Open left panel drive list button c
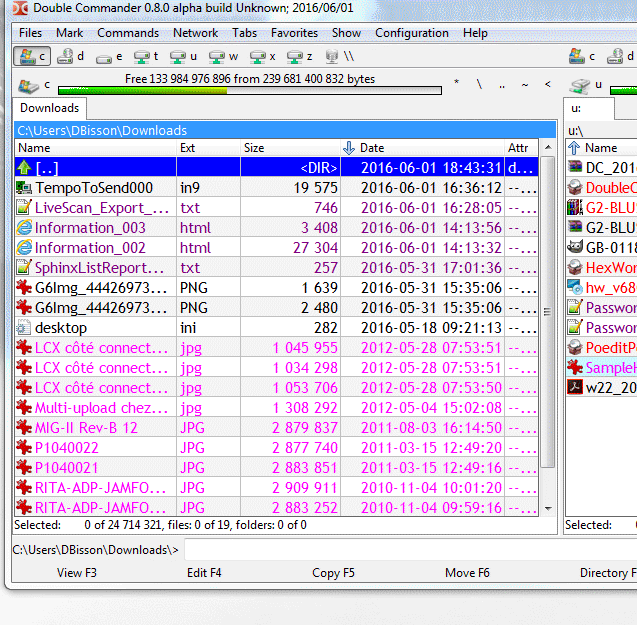637x625 pixels. [x=34, y=85]
